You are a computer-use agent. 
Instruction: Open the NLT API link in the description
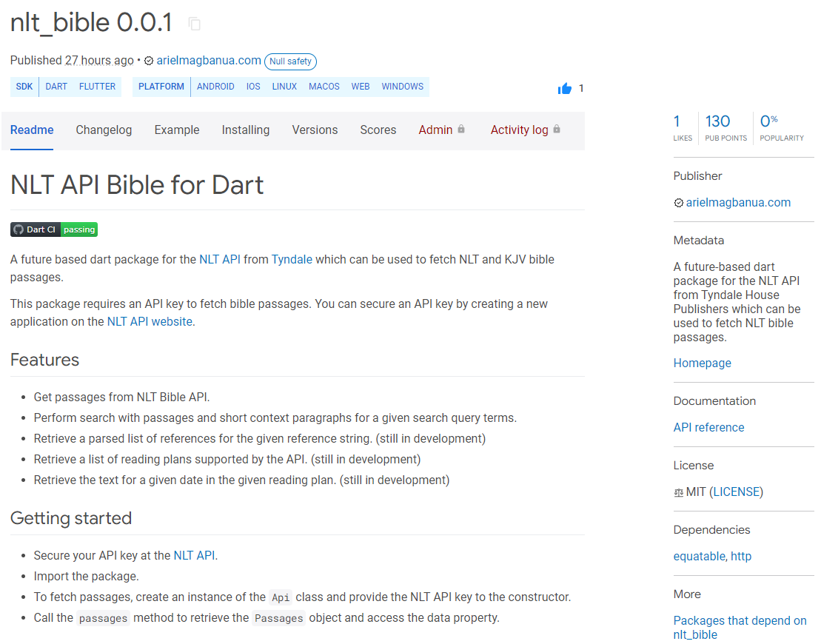point(220,260)
